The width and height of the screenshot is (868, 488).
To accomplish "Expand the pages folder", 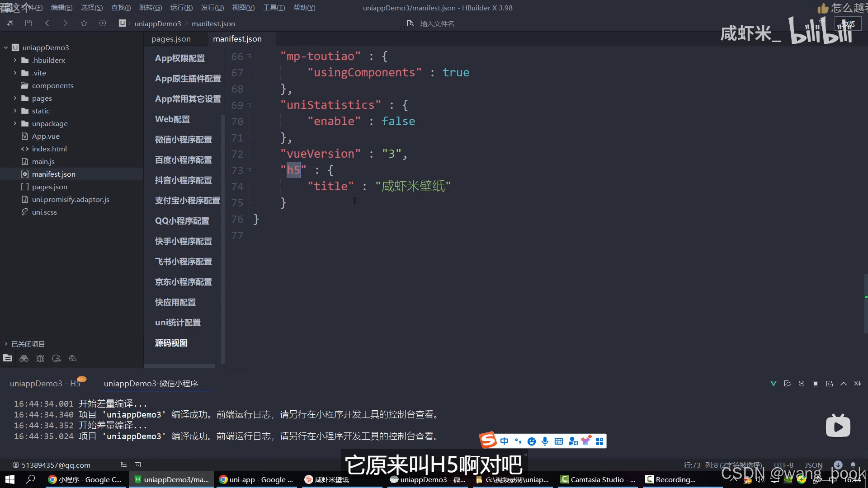I will tap(15, 98).
